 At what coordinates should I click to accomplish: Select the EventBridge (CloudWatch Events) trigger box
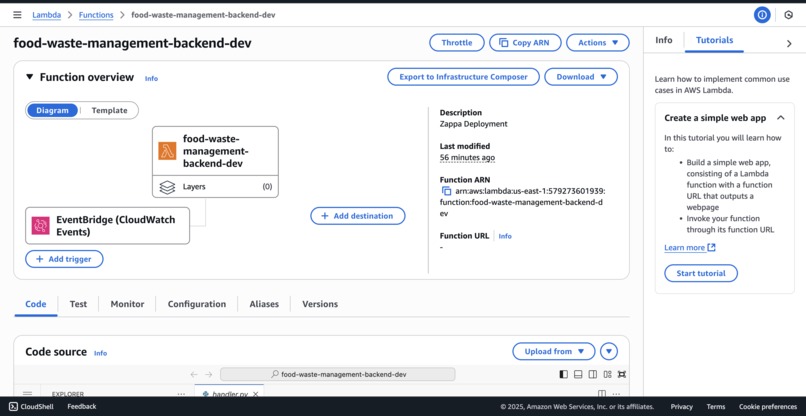tap(107, 226)
